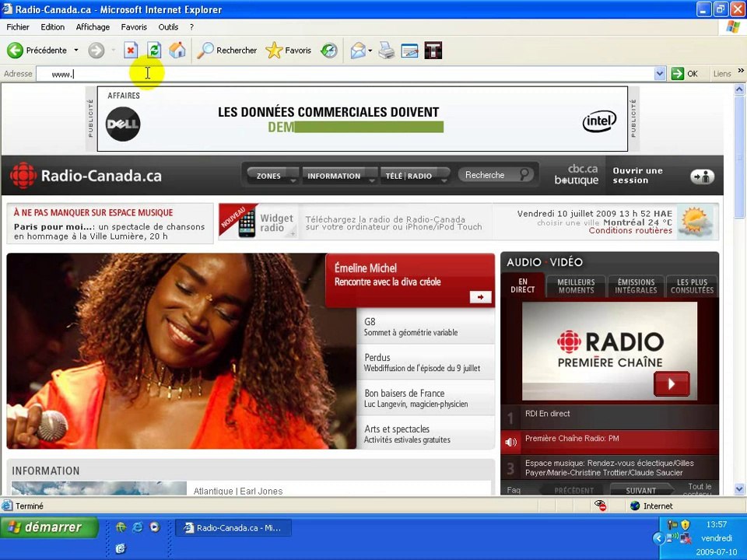This screenshot has height=560, width=747.
Task: Launch Internet Explorer from quick launch
Action: click(138, 527)
